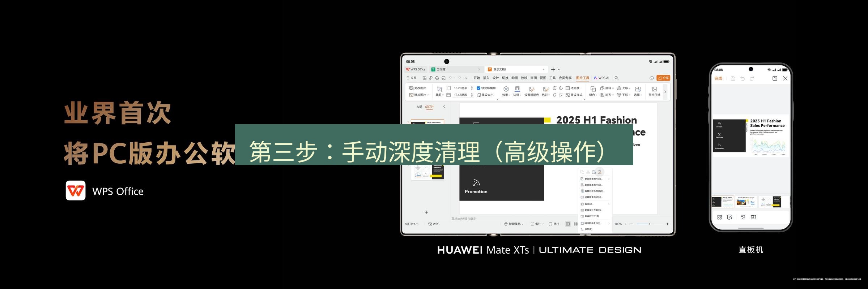Viewport: 868px width, 289px height.
Task: Click the Change Picture (更改图片) icon
Action: click(x=411, y=88)
